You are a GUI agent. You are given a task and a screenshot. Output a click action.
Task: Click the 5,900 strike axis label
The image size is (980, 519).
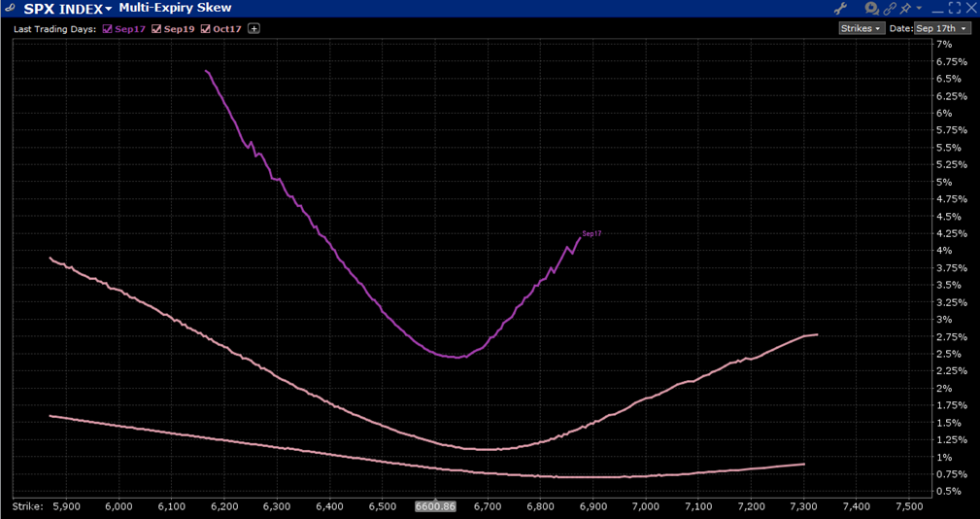[66, 505]
